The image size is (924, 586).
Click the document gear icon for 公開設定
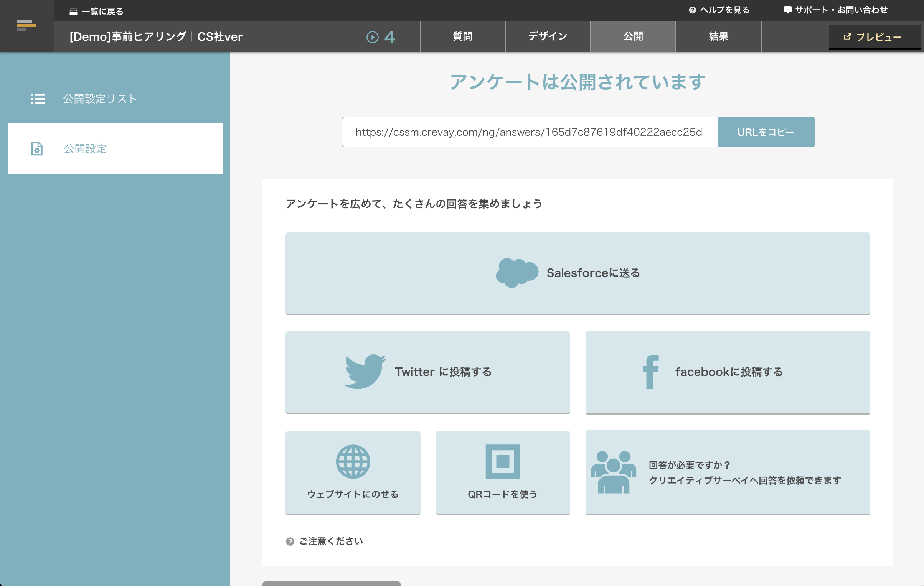point(37,149)
